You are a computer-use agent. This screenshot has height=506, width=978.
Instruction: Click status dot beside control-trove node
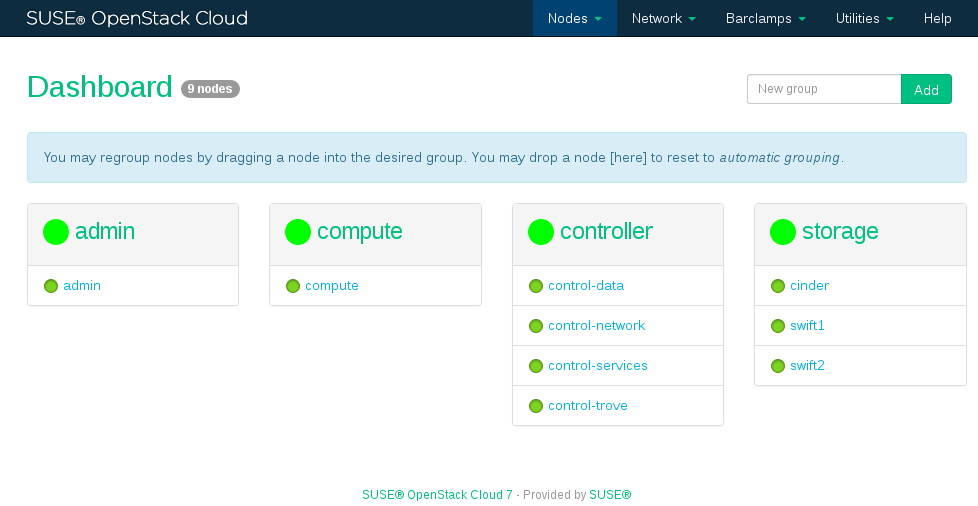tap(536, 406)
